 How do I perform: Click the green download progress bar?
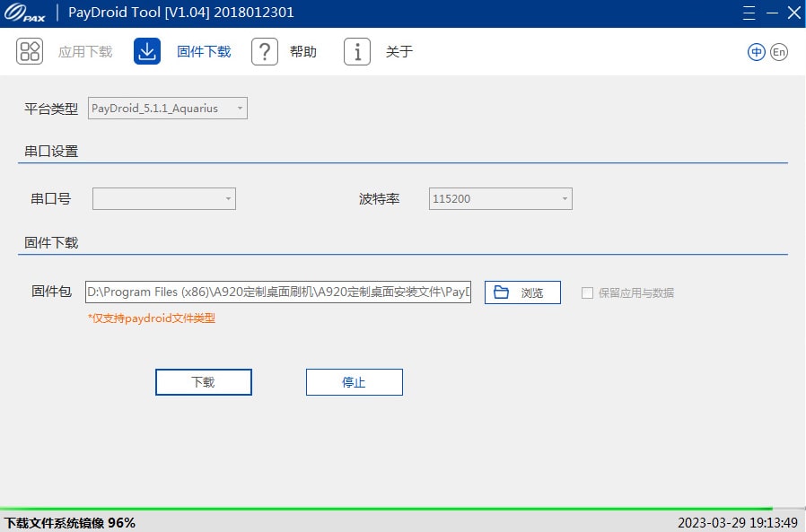pos(386,509)
